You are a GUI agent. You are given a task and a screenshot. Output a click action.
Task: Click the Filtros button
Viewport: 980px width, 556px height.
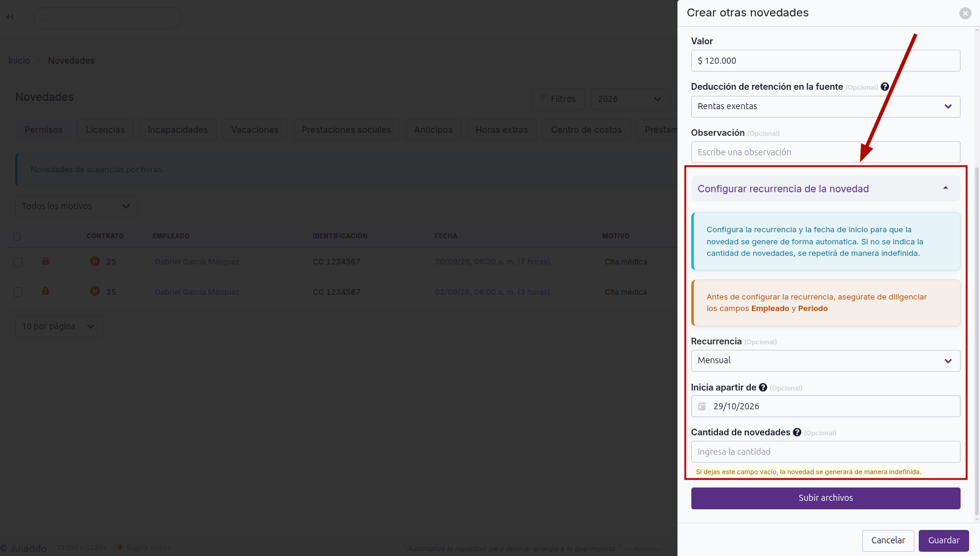(x=558, y=99)
